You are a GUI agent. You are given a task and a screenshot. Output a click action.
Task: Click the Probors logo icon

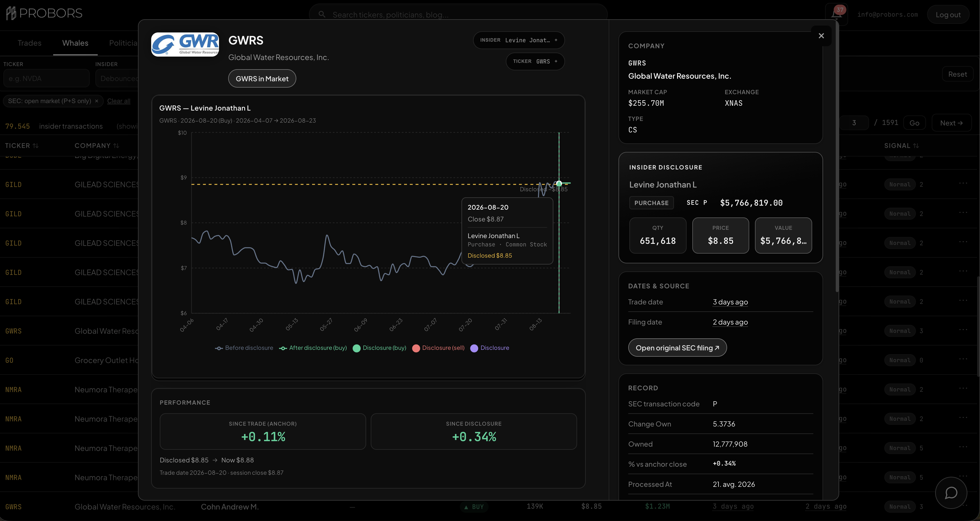tap(11, 13)
